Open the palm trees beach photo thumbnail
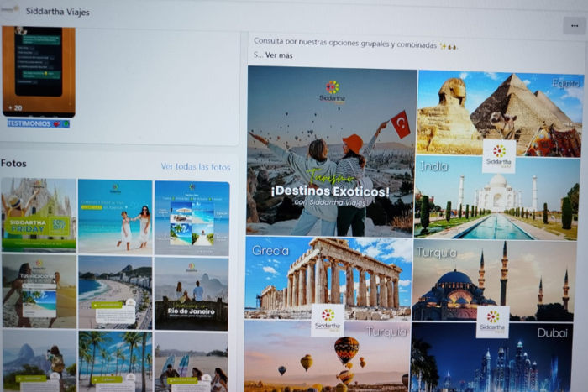Viewport: 588px width, 392px height. click(x=115, y=362)
